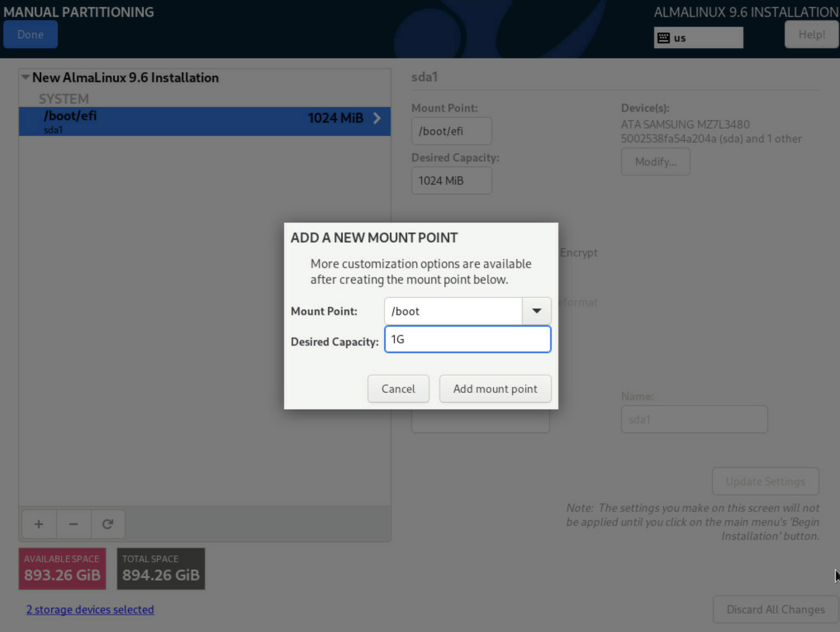Click the Encrypt label behind the dialog
Screen dimensions: 840x632
click(x=579, y=252)
